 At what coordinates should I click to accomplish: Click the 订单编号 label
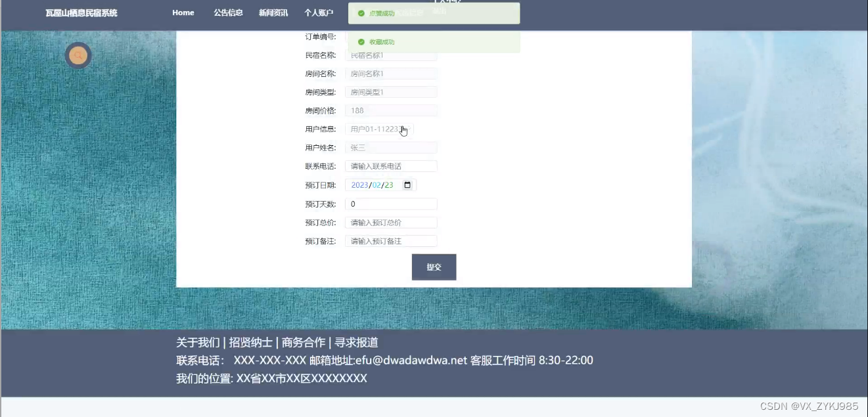(x=321, y=37)
